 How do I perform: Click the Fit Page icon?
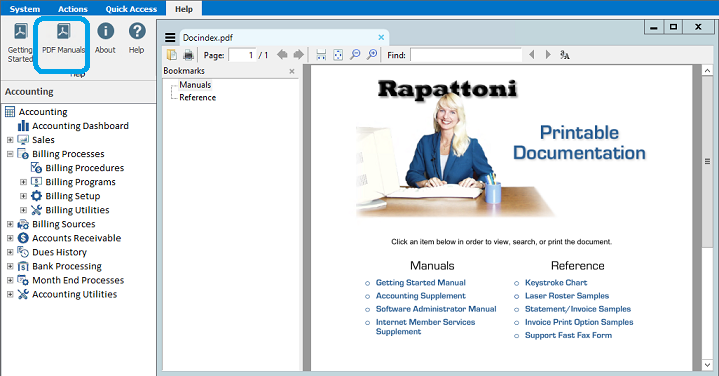click(x=338, y=55)
